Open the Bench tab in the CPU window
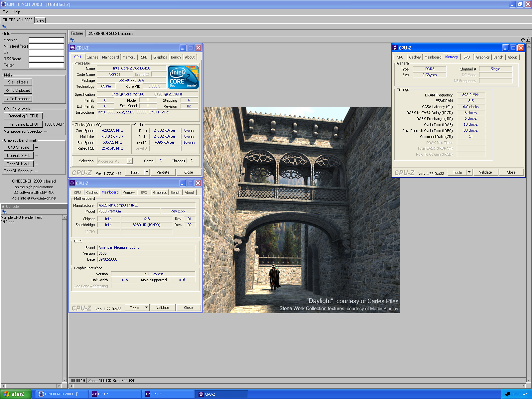The width and height of the screenshot is (532, 399). point(176,57)
